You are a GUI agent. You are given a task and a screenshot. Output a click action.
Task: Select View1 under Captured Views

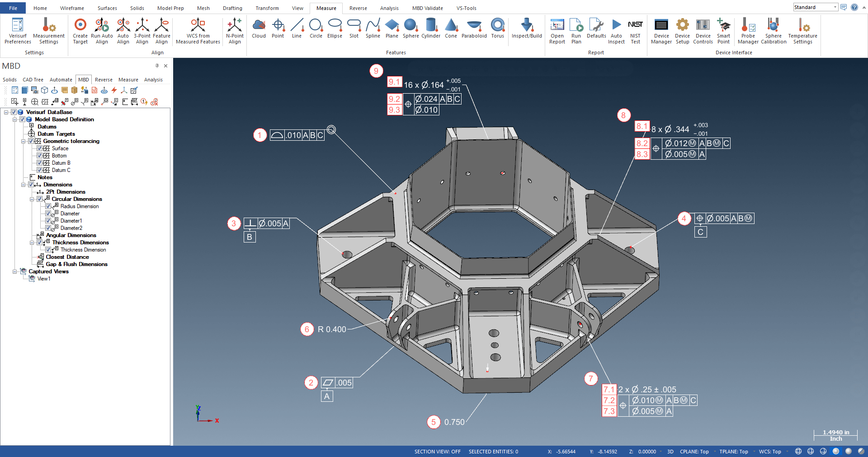point(44,279)
